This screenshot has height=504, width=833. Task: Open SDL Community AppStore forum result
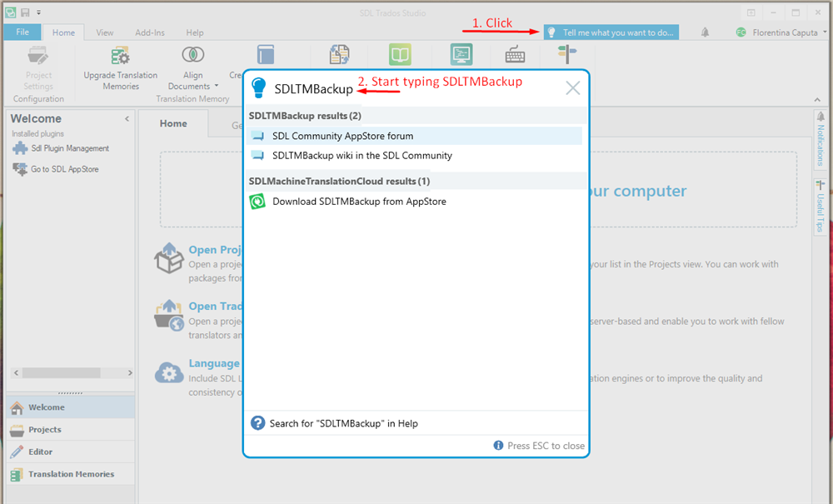click(x=414, y=136)
